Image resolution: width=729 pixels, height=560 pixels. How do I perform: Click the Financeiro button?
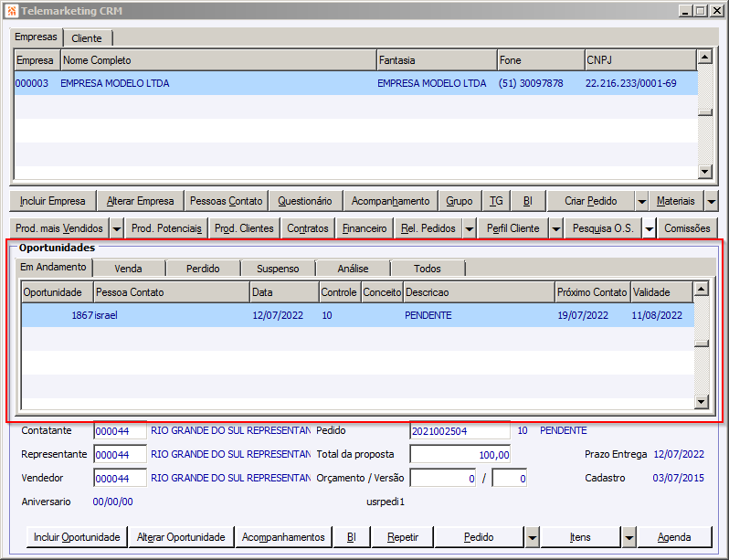364,228
